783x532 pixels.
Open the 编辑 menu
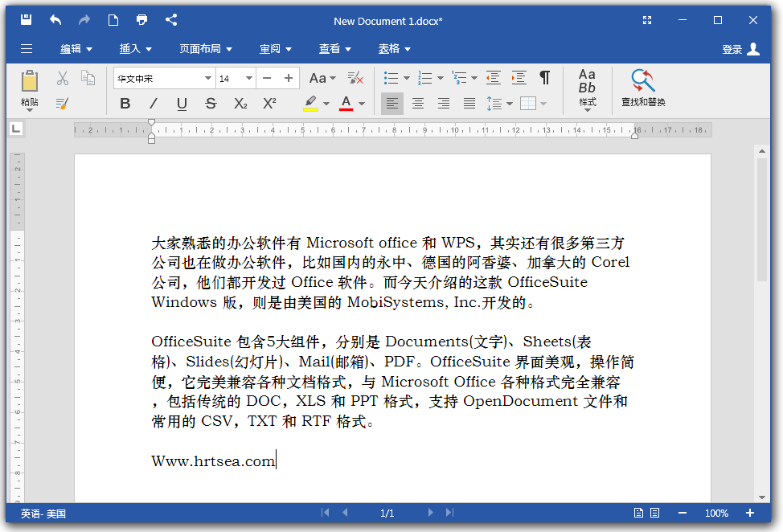[76, 49]
